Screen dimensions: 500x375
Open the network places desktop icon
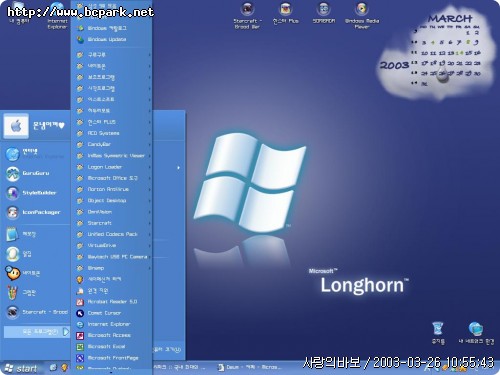click(x=476, y=332)
